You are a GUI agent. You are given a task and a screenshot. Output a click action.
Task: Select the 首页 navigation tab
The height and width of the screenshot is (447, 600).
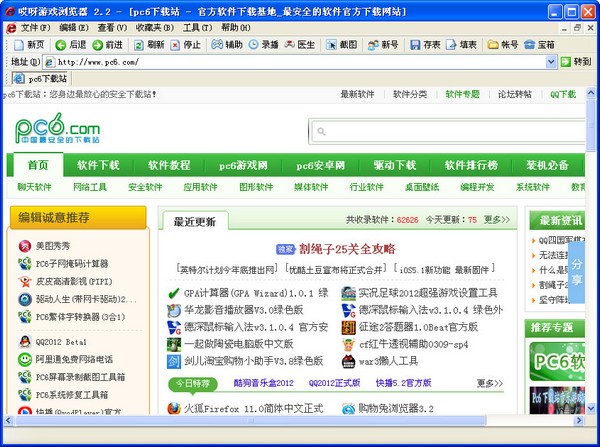(38, 165)
